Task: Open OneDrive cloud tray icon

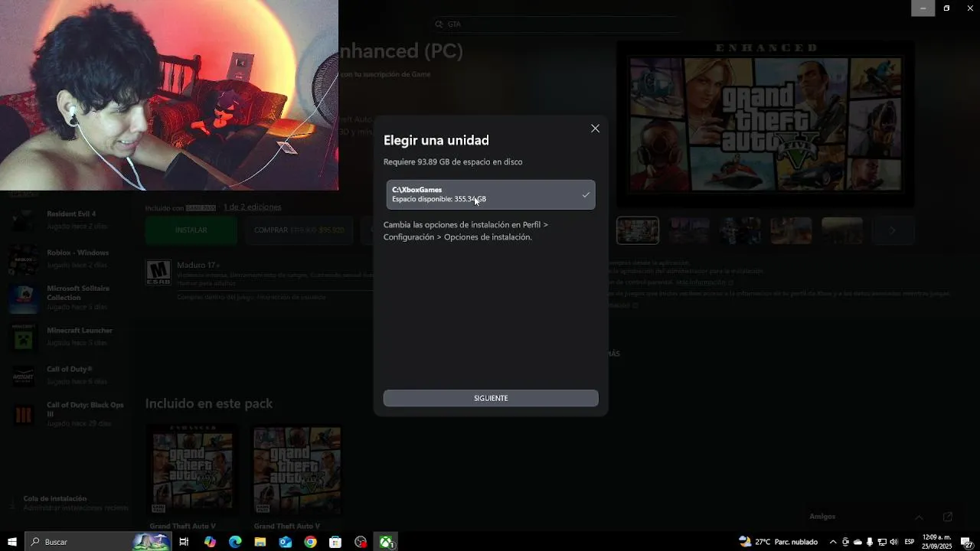Action: (857, 542)
